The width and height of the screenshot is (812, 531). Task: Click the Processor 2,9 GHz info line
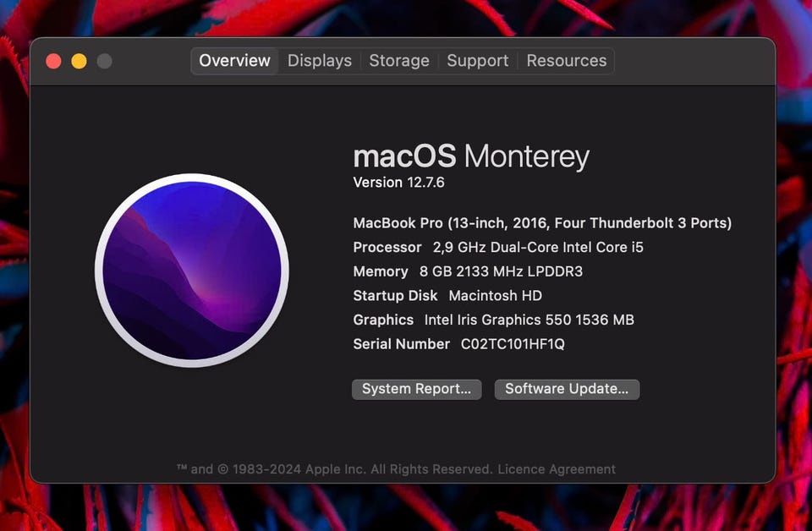(498, 248)
